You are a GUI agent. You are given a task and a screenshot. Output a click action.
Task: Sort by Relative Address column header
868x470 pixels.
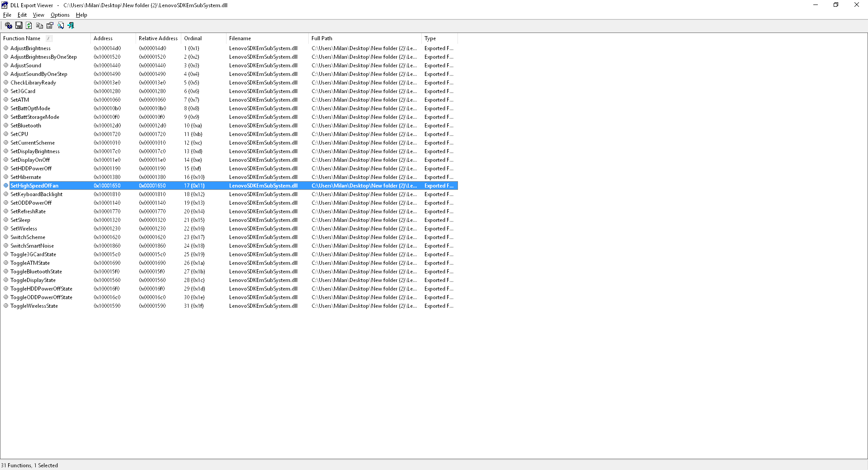(x=158, y=38)
